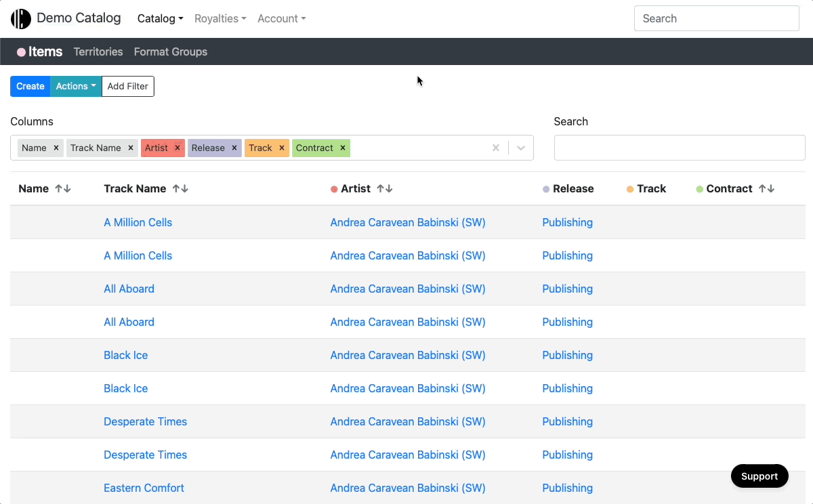813x504 pixels.
Task: Remove the Release column tag
Action: click(x=234, y=148)
